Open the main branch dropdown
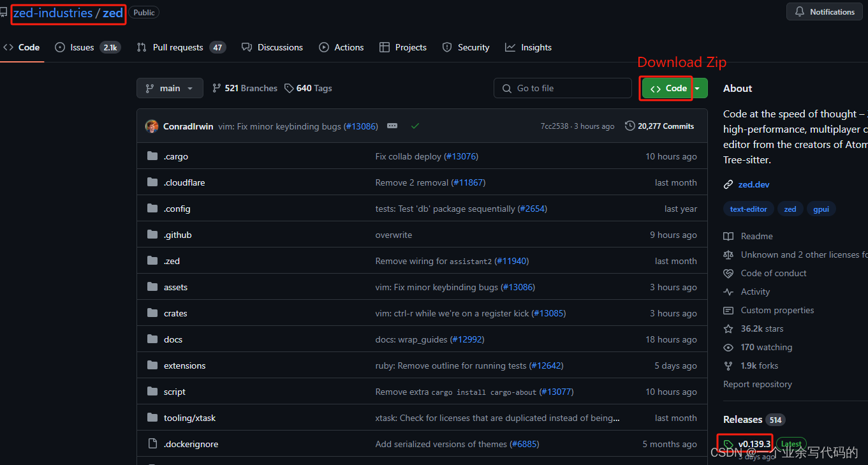 click(x=170, y=88)
